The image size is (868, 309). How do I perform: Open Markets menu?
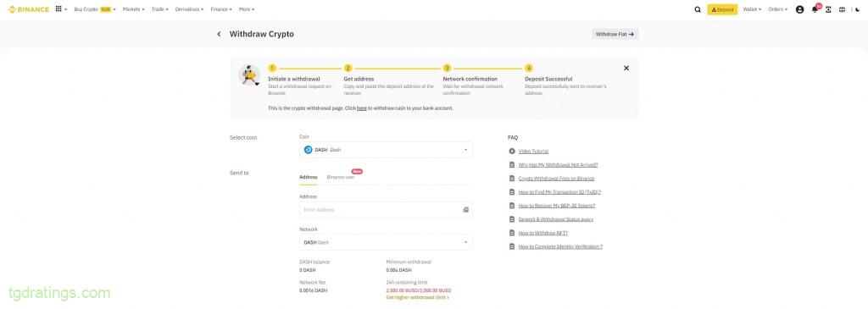click(x=133, y=9)
